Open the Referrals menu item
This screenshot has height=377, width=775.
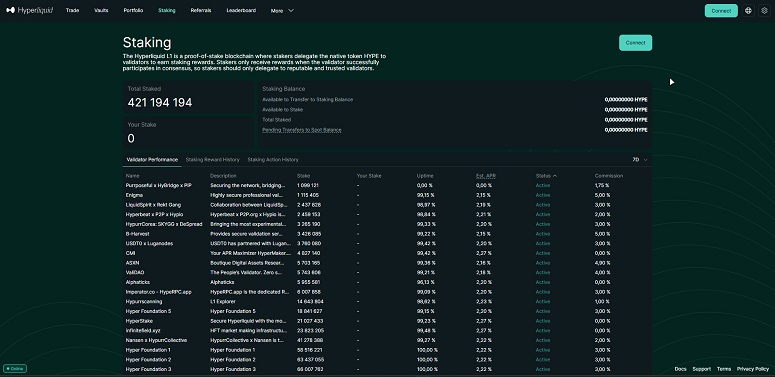pyautogui.click(x=201, y=10)
